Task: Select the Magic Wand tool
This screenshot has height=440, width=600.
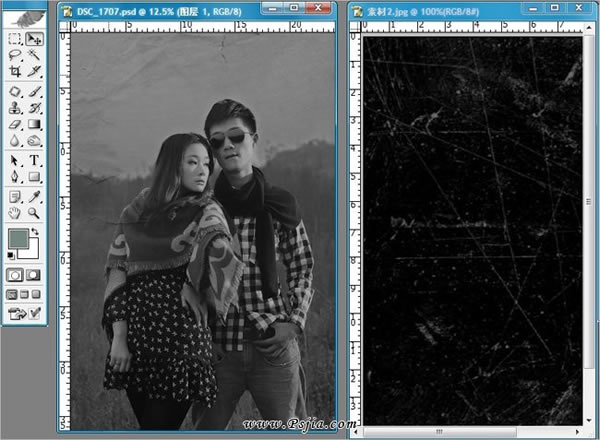Action: [x=34, y=55]
